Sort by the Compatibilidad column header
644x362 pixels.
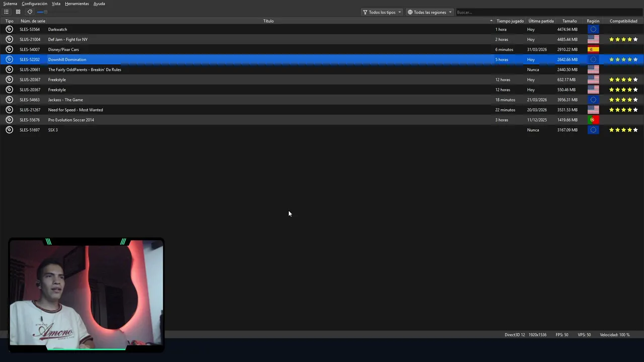click(623, 21)
